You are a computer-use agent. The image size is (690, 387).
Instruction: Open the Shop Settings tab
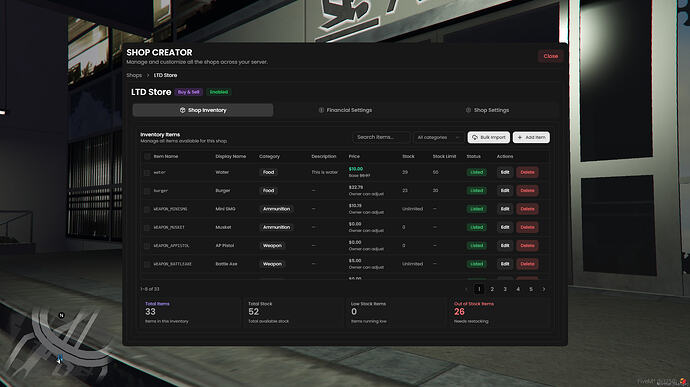[x=487, y=110]
